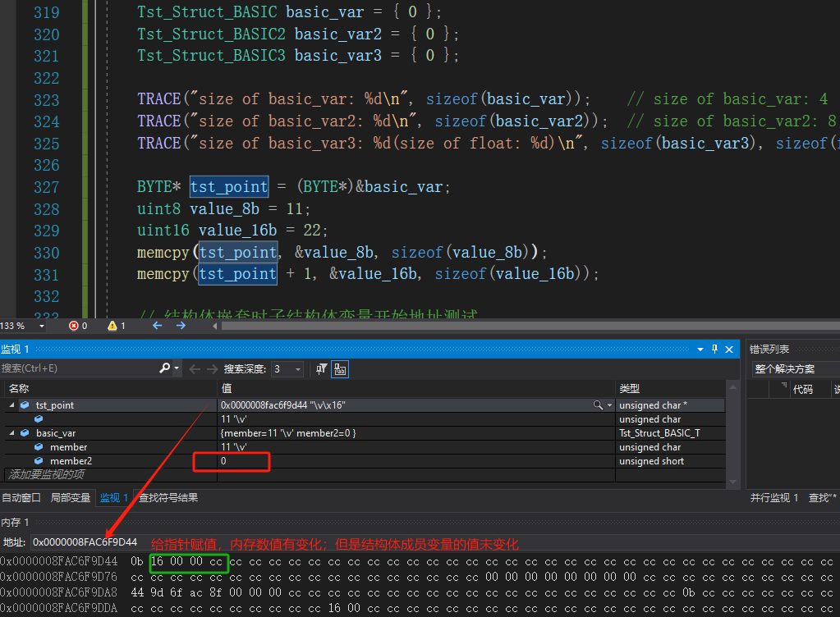Click the Watch panel scrollbar up arrow
Image resolution: width=840 pixels, height=617 pixels.
732,387
